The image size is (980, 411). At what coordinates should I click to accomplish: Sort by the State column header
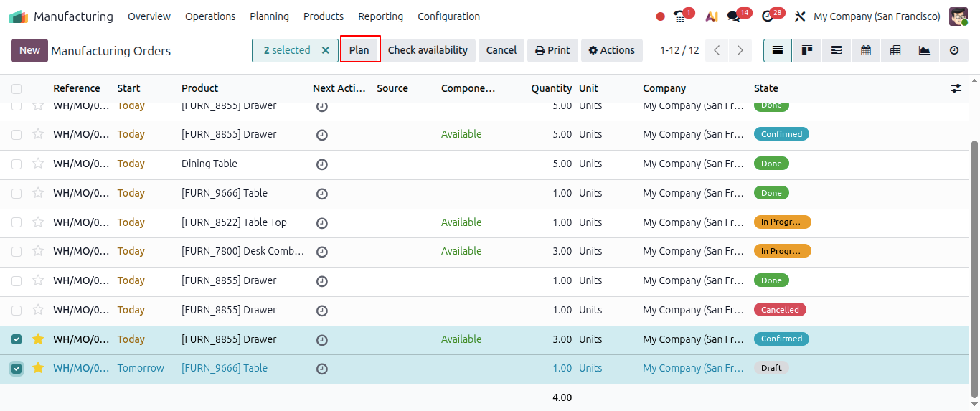pos(765,88)
